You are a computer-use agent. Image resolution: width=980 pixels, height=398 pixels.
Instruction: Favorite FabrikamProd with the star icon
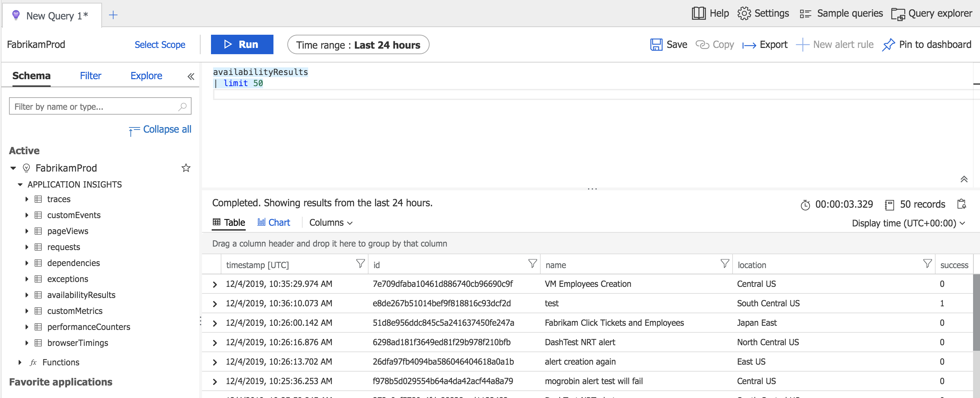[x=186, y=168]
